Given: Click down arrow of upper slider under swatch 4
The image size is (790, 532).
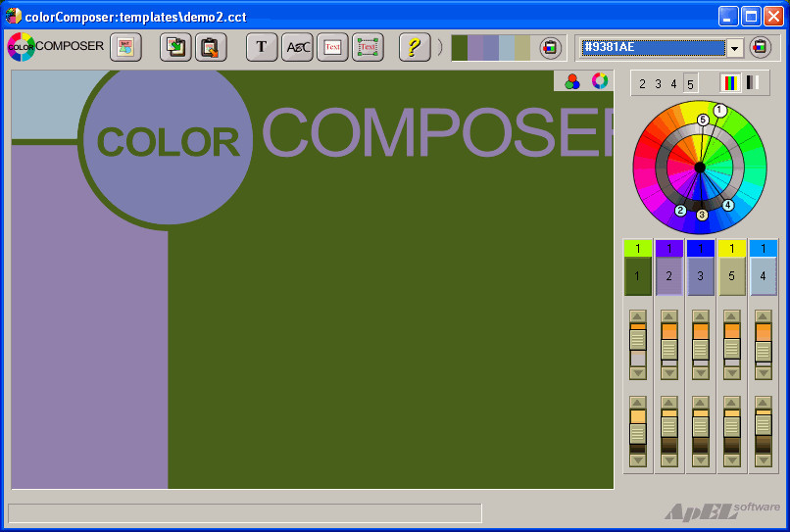Looking at the screenshot, I should coord(763,373).
